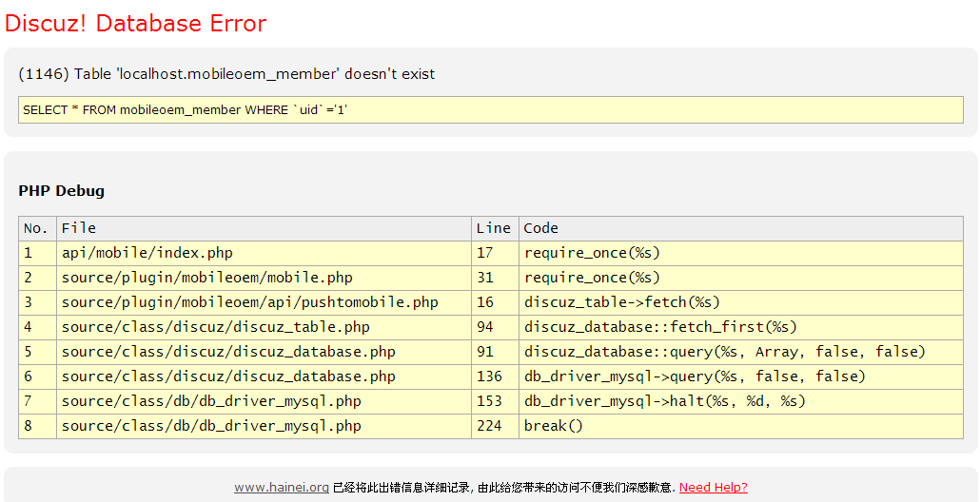Click line number 17 cell
Viewport: 980px width, 502px height.
pos(495,254)
